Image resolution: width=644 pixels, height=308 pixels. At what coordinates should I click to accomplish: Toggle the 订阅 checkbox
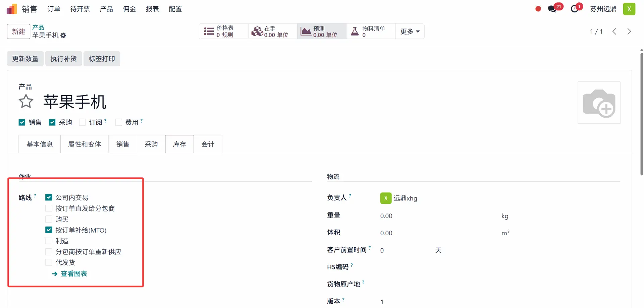(x=83, y=122)
